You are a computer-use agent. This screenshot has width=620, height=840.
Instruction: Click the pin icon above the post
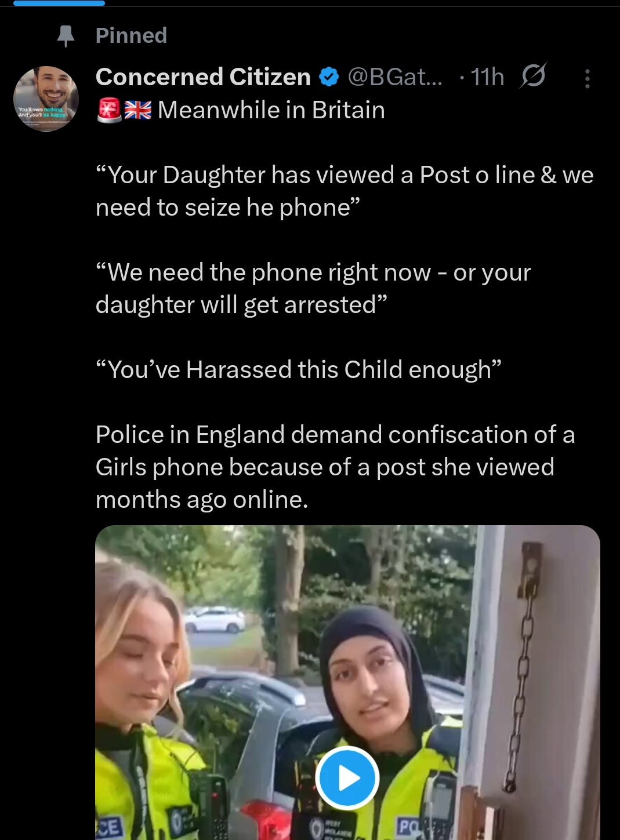66,36
